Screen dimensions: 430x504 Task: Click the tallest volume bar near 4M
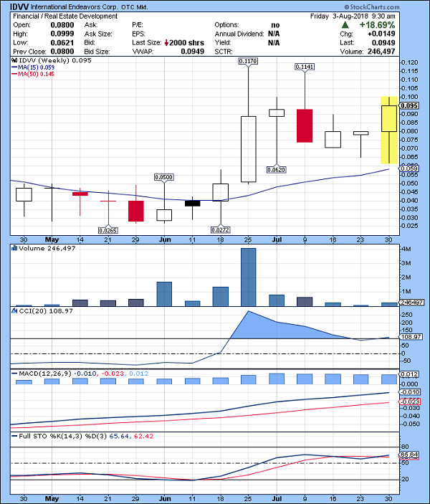pos(249,277)
